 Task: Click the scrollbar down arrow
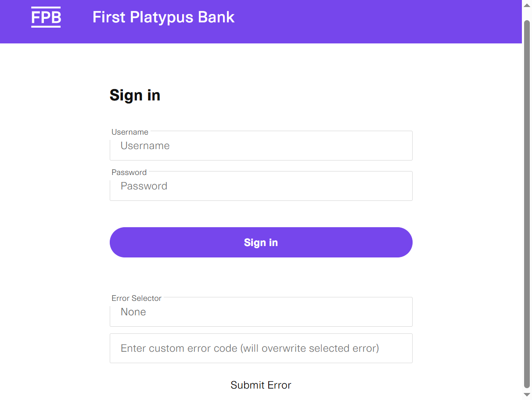click(527, 395)
